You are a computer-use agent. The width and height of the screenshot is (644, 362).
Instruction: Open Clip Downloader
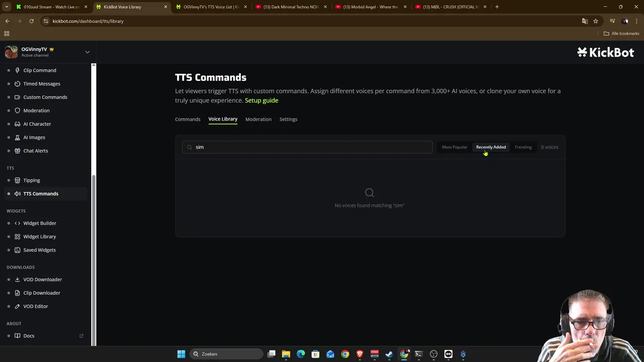click(41, 293)
